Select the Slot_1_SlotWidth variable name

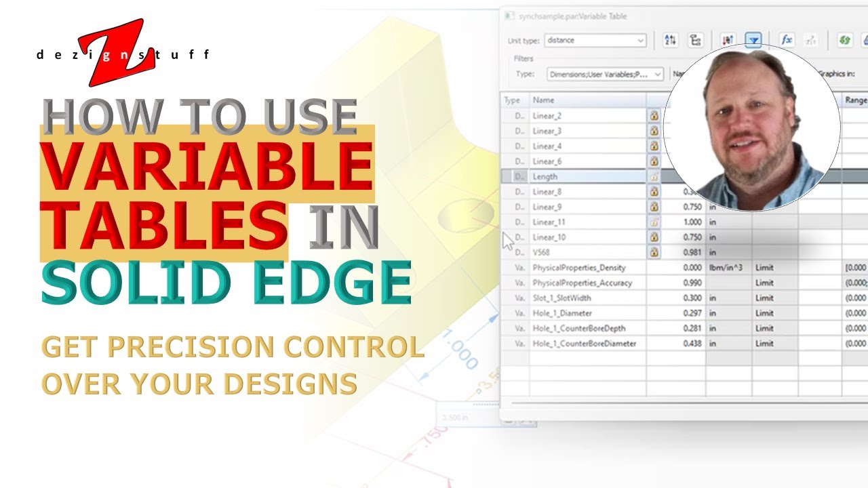[561, 298]
